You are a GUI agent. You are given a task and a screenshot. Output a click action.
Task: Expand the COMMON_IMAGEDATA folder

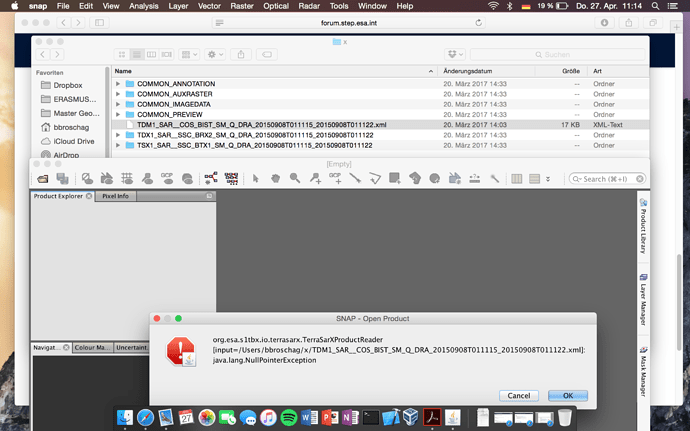118,104
